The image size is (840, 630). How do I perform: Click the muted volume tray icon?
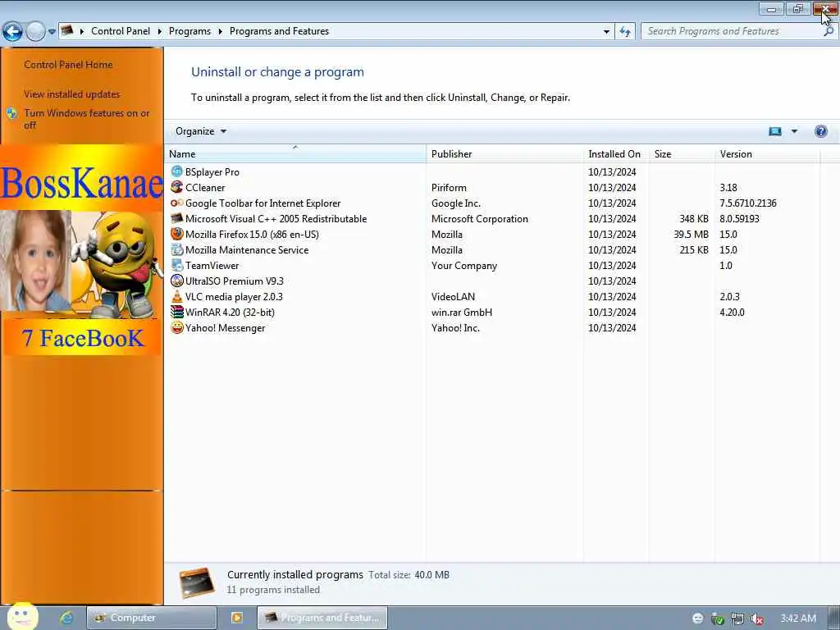756,619
